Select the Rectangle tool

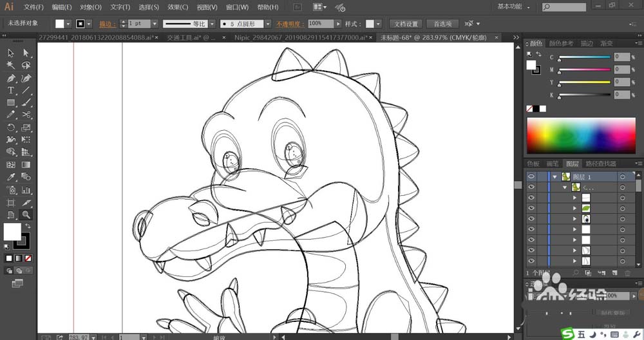pyautogui.click(x=11, y=102)
